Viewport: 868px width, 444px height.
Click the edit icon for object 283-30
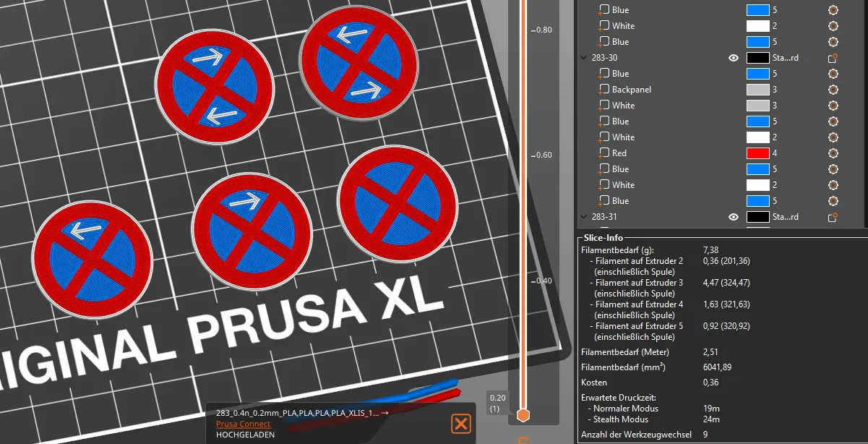click(833, 58)
